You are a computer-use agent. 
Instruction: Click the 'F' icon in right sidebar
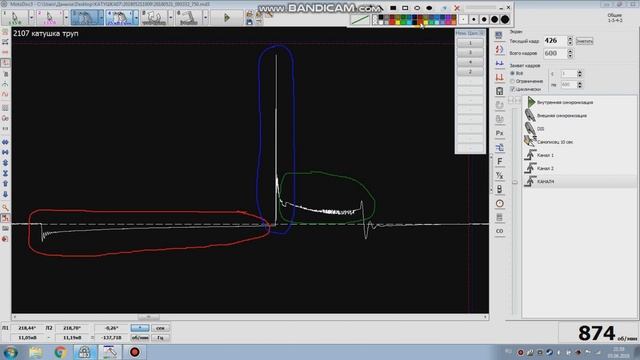500,162
